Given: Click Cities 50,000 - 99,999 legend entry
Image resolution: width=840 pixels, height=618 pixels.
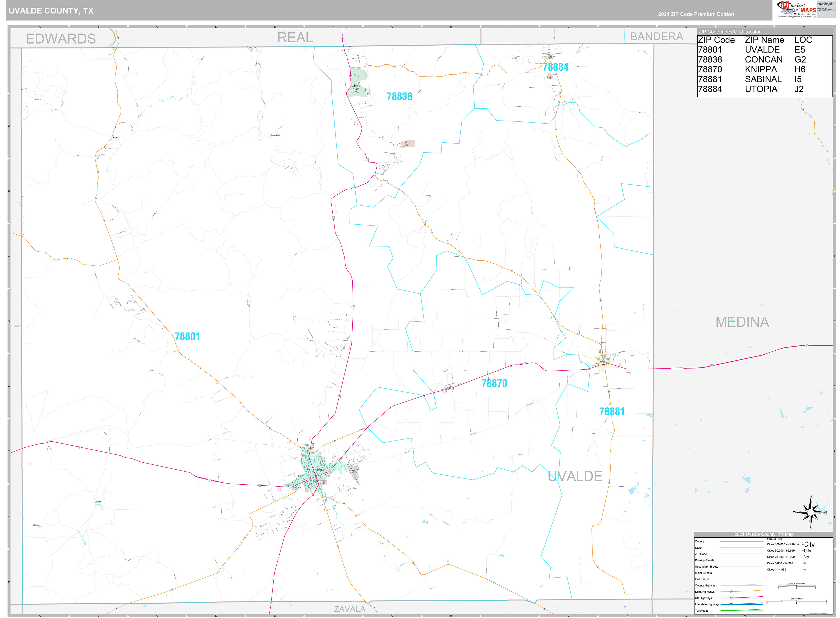Looking at the screenshot, I should pos(781,551).
